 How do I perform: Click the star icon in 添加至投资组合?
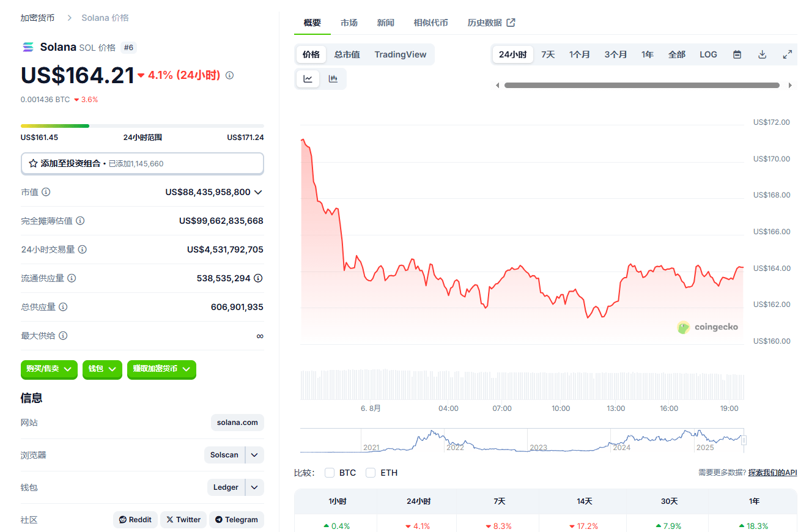pos(33,164)
